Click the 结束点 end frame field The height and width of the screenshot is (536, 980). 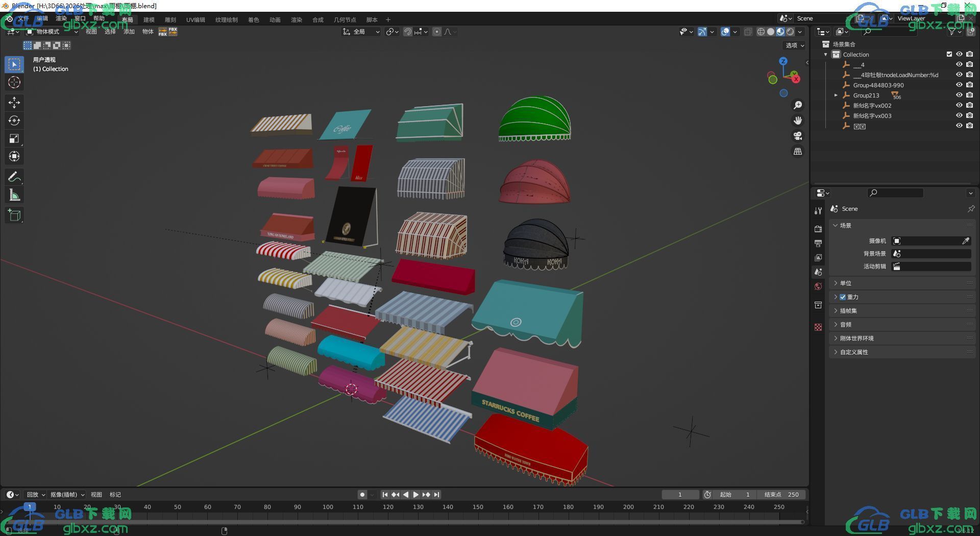[x=782, y=495]
